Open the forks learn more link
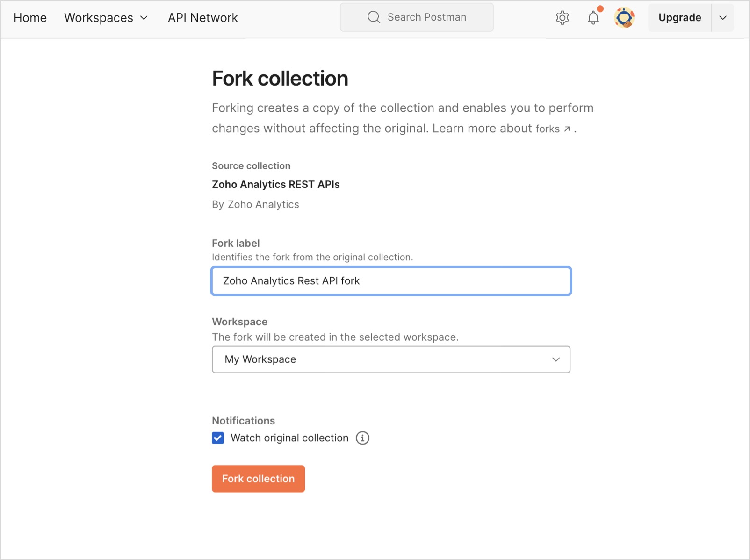 click(x=548, y=129)
